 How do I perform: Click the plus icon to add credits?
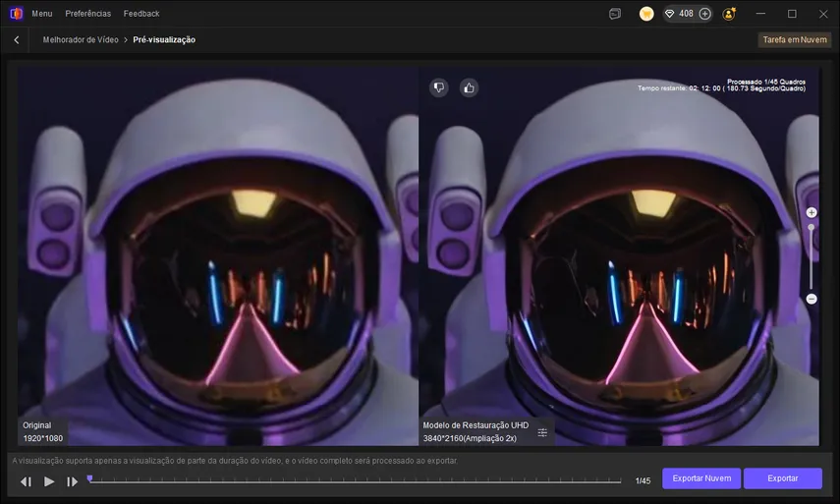704,14
